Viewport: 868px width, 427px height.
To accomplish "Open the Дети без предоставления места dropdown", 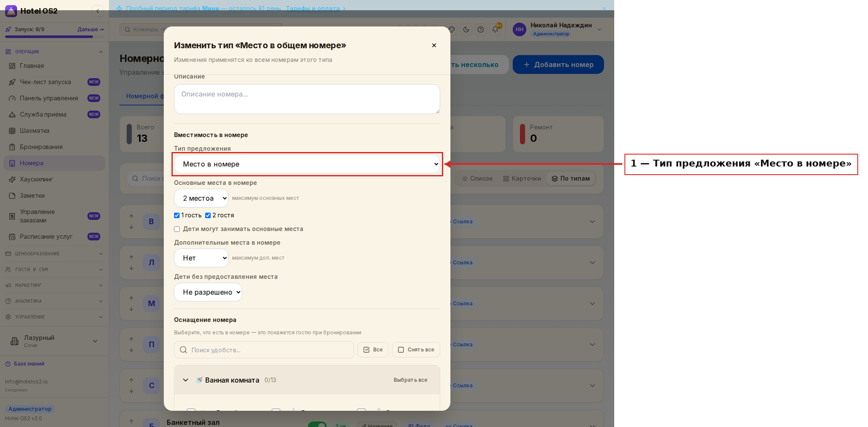I will [208, 292].
